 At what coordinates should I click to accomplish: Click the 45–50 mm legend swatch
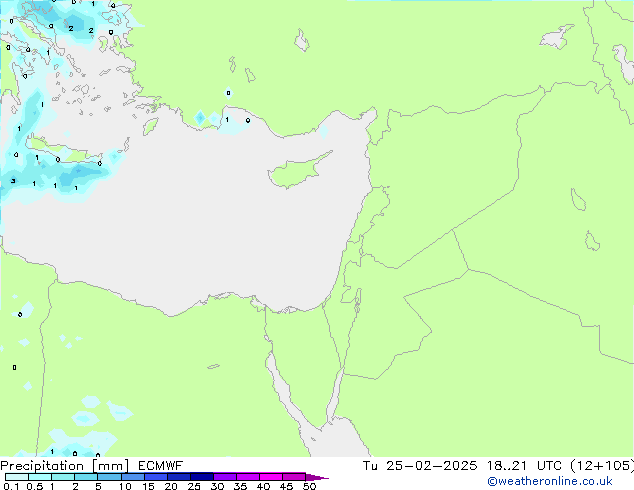coord(294,477)
